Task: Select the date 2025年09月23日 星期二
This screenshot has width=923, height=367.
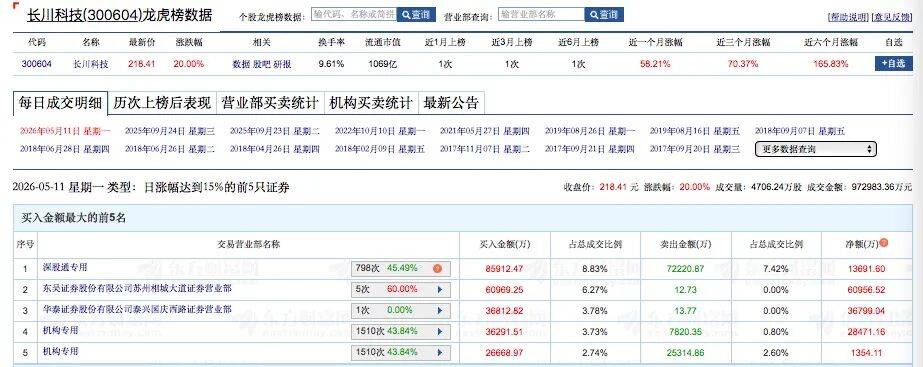Action: (x=275, y=131)
